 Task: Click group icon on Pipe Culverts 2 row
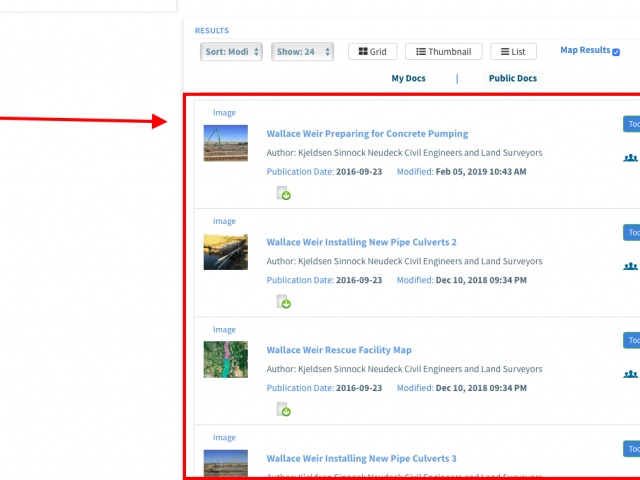pos(630,266)
